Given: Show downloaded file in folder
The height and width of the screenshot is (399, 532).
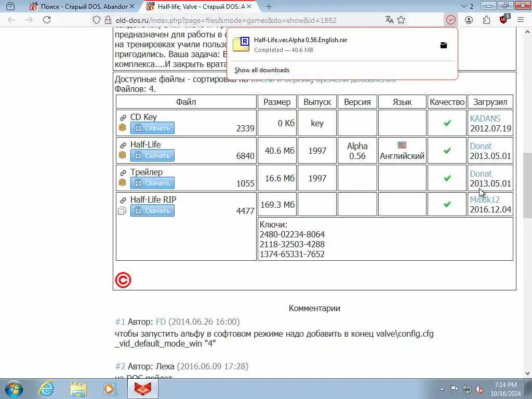Looking at the screenshot, I should pyautogui.click(x=444, y=45).
